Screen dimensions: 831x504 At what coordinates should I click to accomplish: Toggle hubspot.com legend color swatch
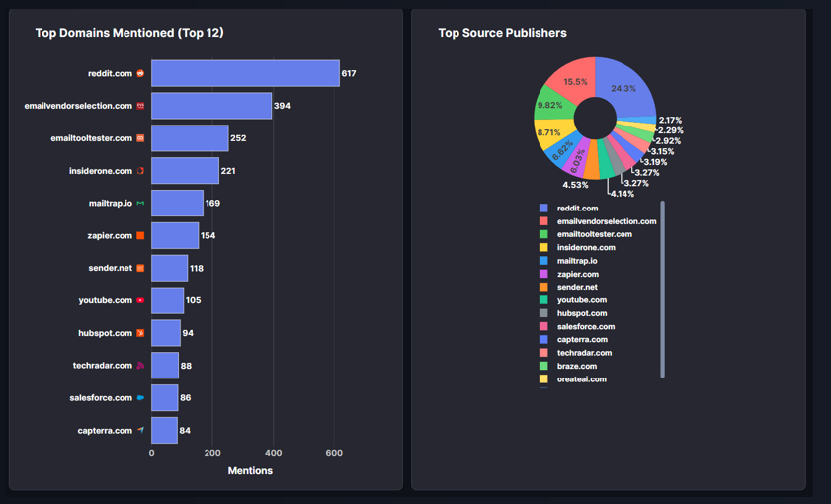[543, 313]
